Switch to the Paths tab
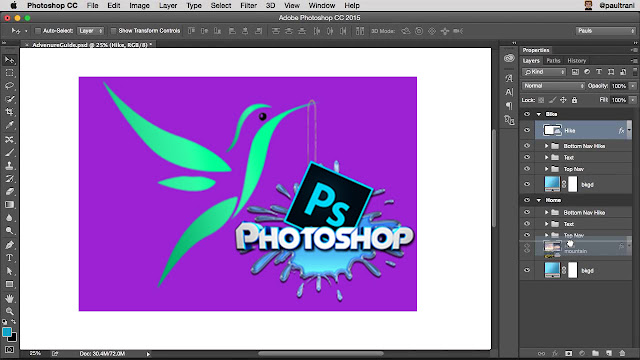The image size is (640, 360). 553,60
